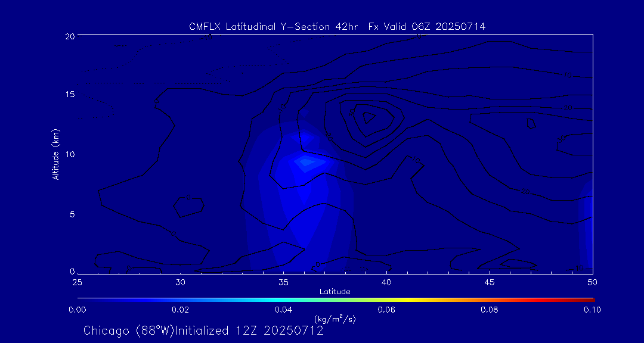Screen dimensions: 644x343
Task: Click the brightest blue mass-flux core in the plot
Action: coord(306,161)
